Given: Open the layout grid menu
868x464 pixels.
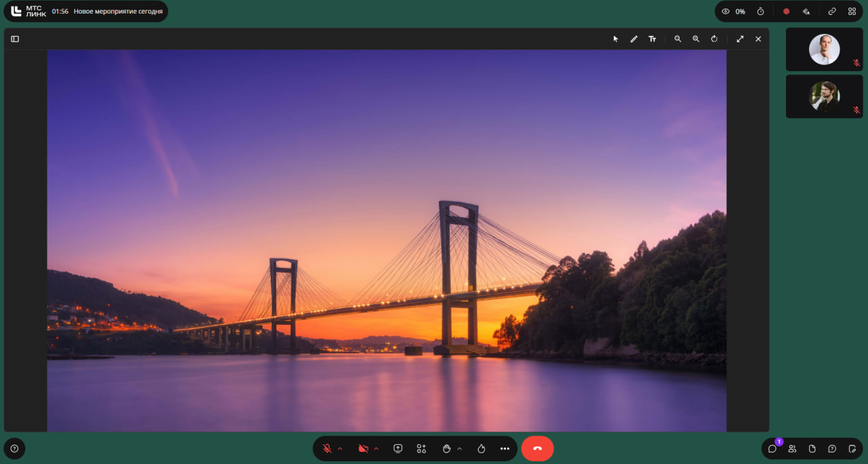Looking at the screenshot, I should click(x=852, y=12).
